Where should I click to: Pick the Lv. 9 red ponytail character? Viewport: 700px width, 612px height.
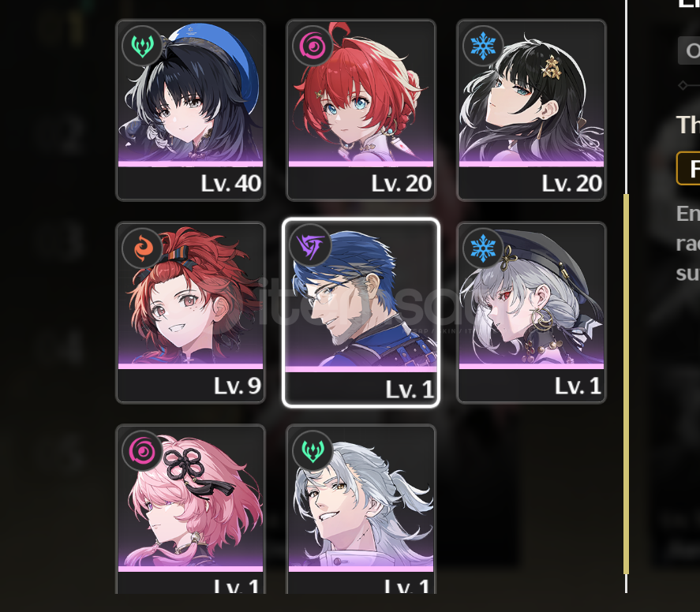pyautogui.click(x=191, y=312)
